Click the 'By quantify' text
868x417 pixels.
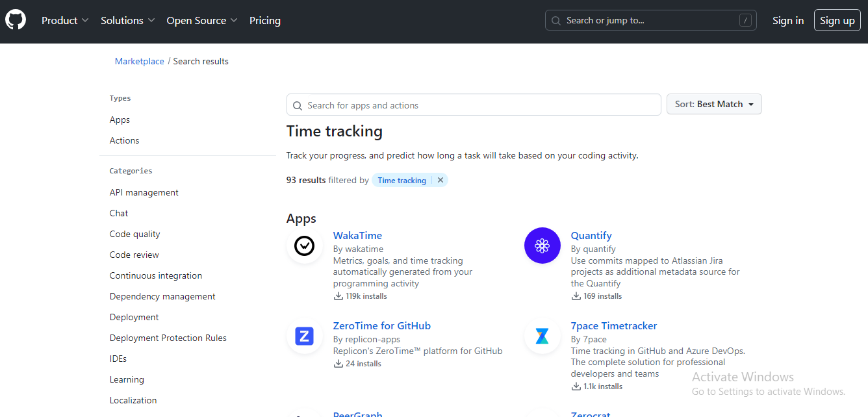coord(593,249)
